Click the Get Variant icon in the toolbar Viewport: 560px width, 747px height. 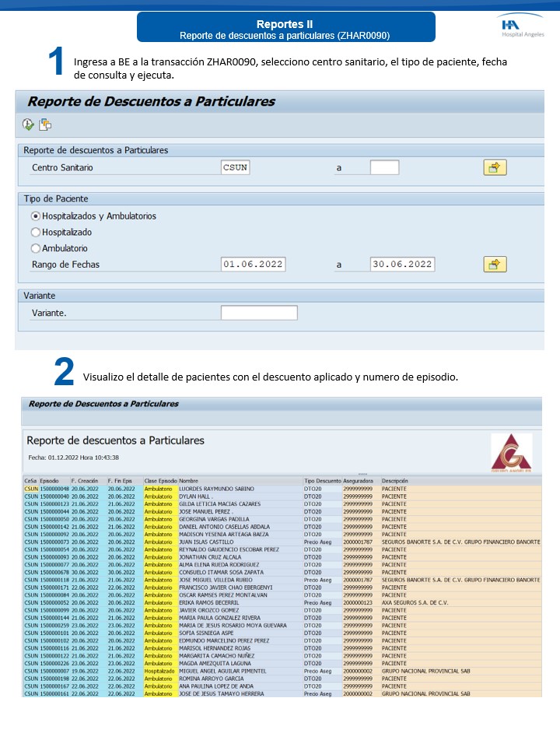[45, 124]
